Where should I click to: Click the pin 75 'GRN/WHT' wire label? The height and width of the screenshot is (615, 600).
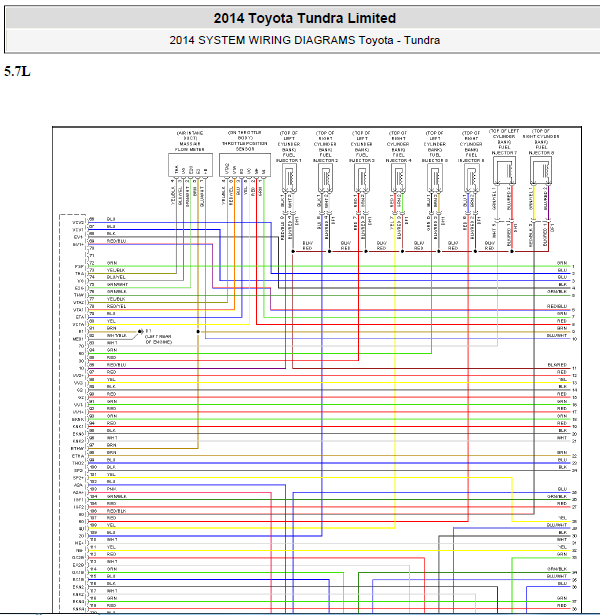(117, 284)
